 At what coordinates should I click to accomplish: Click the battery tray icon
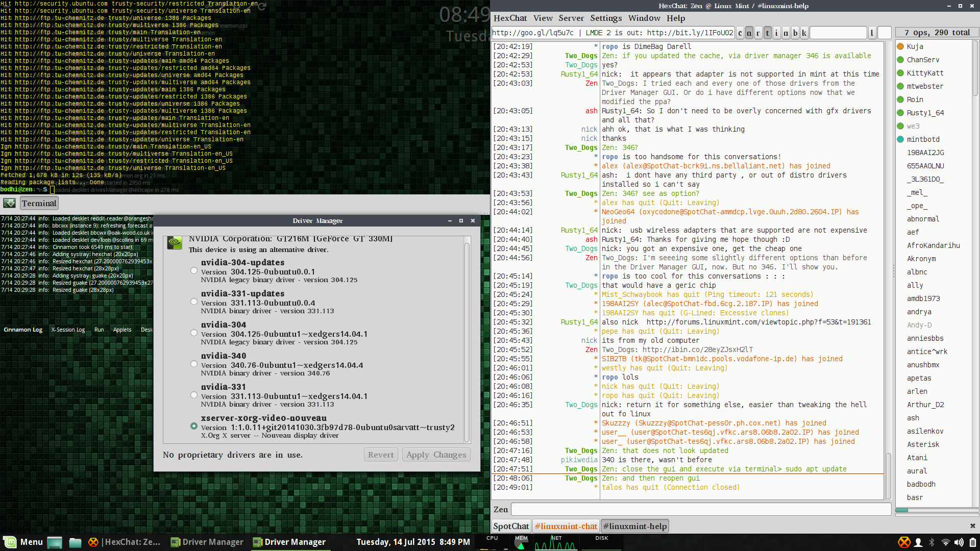pyautogui.click(x=973, y=542)
